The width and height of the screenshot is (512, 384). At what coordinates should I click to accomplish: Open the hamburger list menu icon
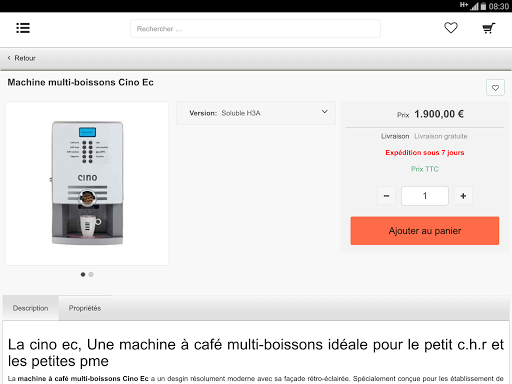(23, 28)
